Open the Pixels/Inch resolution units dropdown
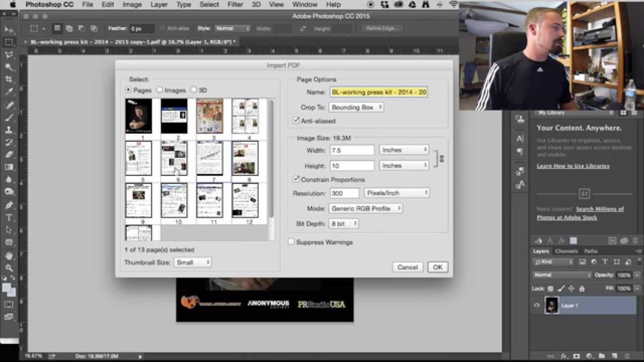Viewport: 644px width, 362px height. (396, 193)
